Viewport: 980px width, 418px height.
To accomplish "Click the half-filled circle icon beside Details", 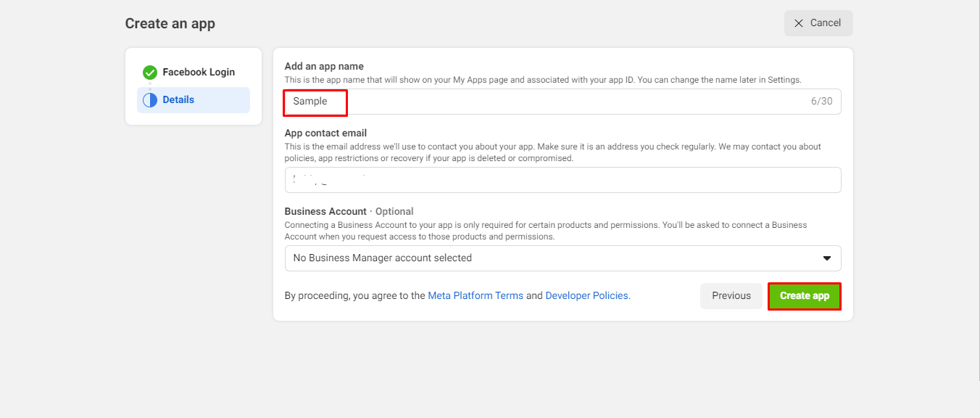I will [x=150, y=100].
